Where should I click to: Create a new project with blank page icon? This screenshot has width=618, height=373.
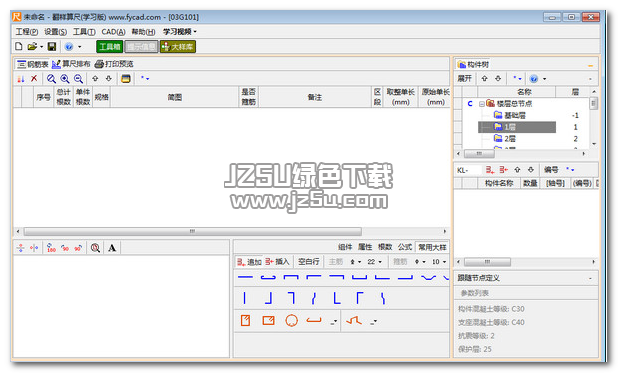[x=19, y=47]
